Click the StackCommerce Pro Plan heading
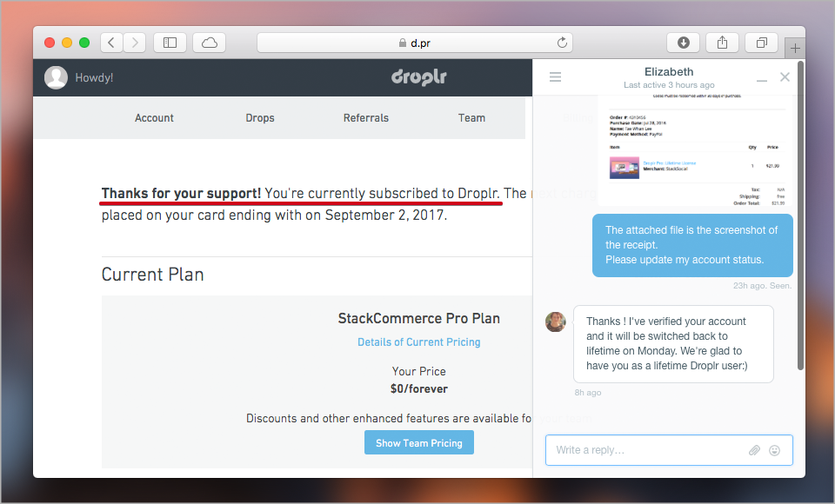This screenshot has height=504, width=835. coord(419,318)
